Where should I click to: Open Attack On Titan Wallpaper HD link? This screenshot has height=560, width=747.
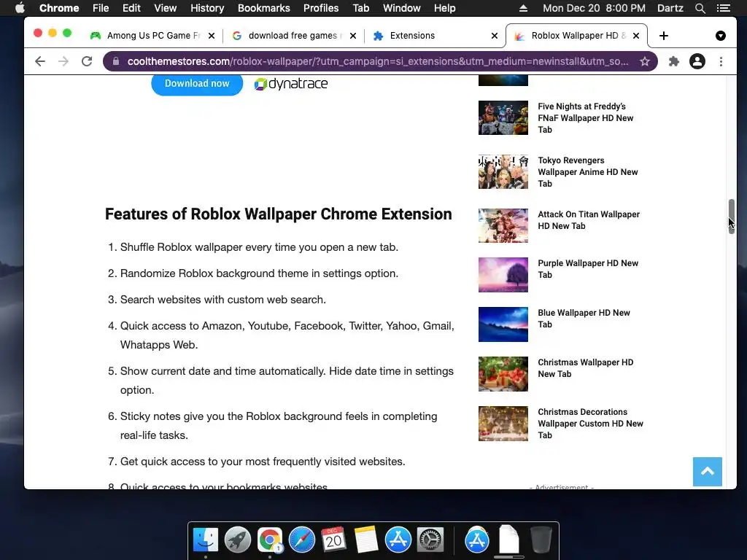point(589,220)
